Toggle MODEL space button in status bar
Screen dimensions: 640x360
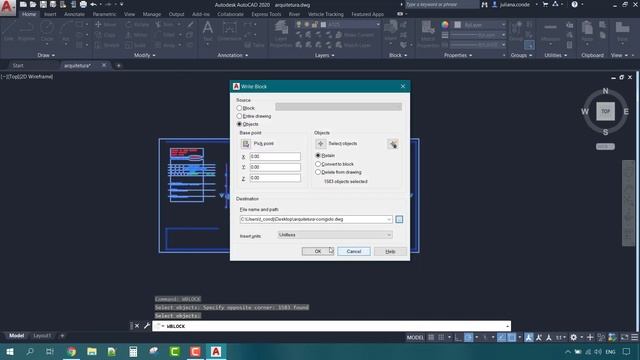(415, 337)
